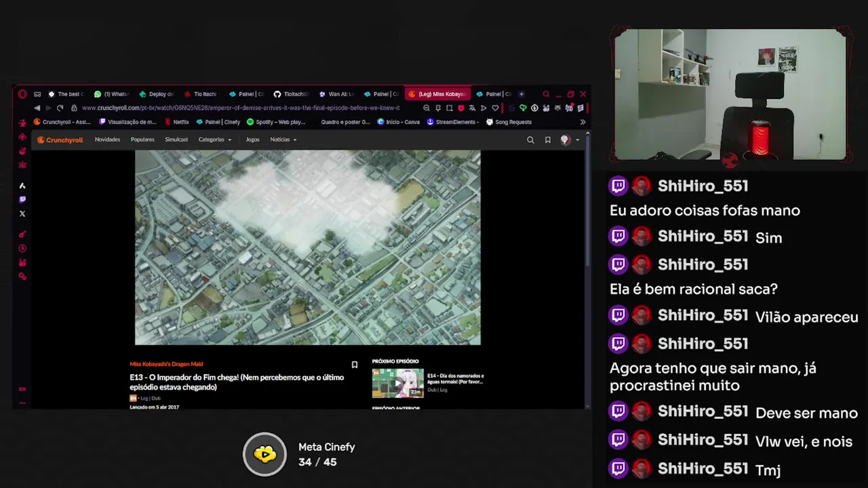Open the Crunchyroll profile avatar menu

[566, 140]
